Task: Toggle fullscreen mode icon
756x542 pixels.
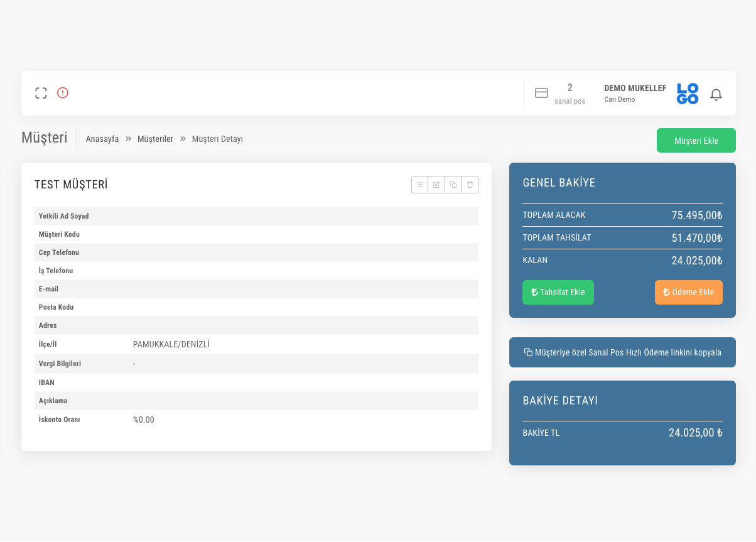Action: click(x=41, y=93)
